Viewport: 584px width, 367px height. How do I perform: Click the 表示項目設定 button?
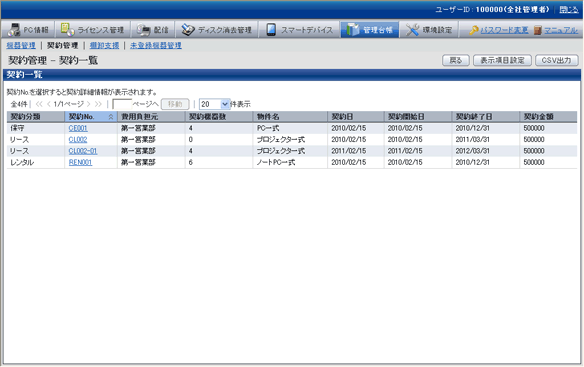(x=502, y=60)
